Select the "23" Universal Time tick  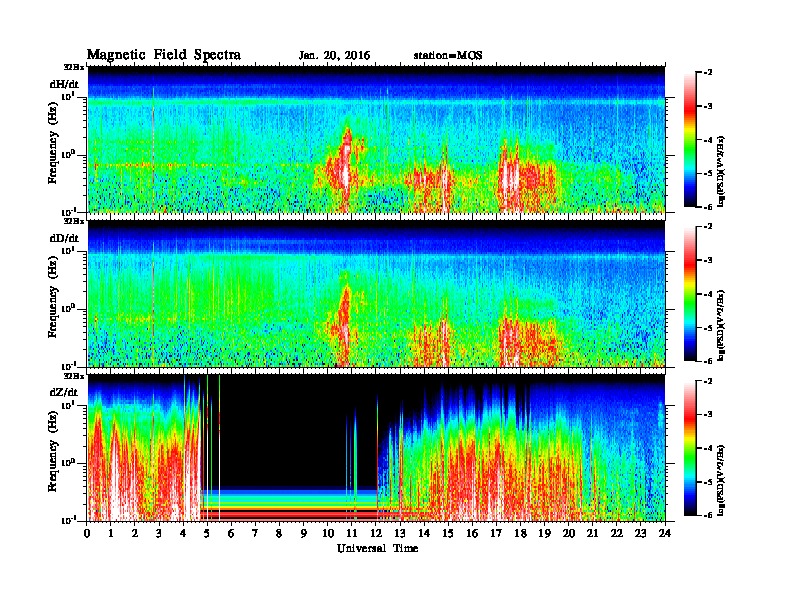[640, 534]
